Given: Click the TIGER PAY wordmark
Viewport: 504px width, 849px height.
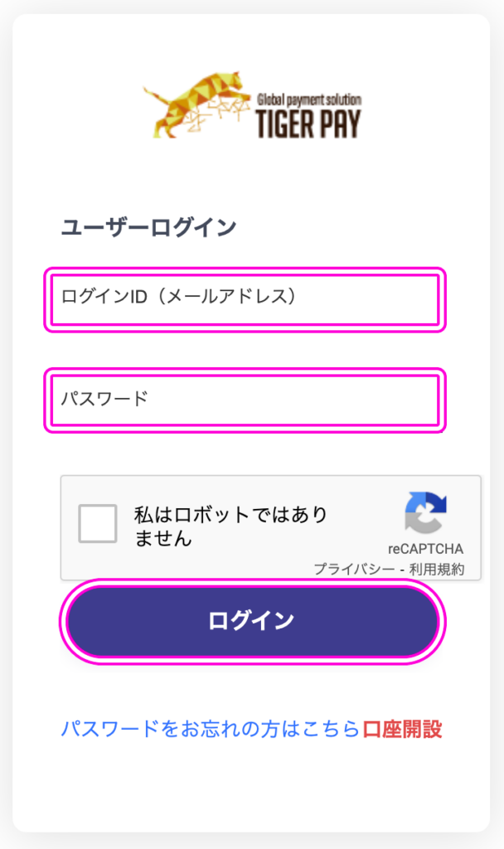Looking at the screenshot, I should point(308,123).
